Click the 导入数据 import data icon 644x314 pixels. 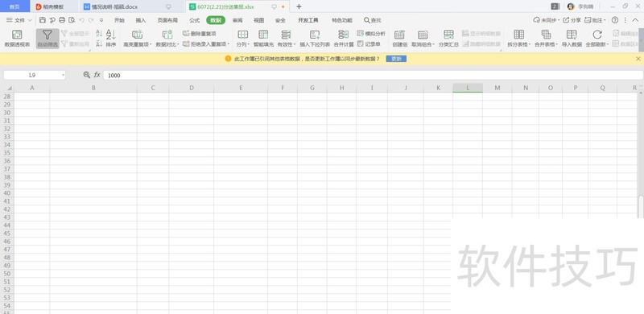click(x=572, y=39)
